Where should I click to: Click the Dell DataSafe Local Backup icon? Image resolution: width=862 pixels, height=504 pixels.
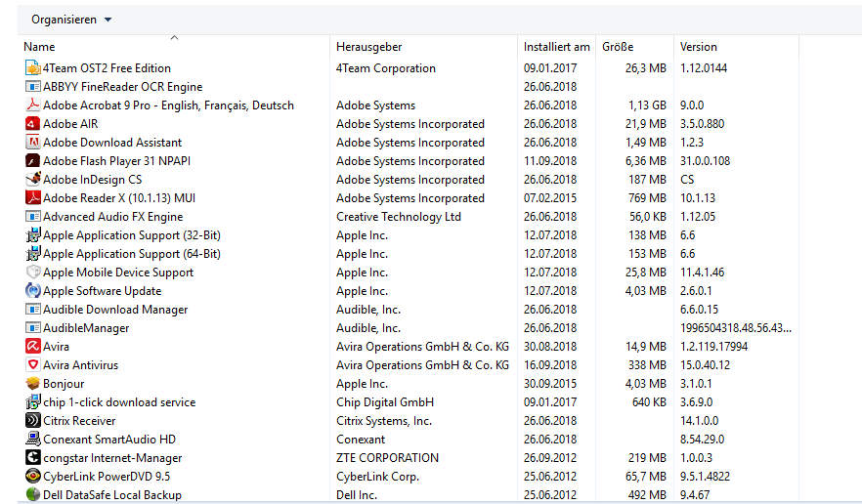33,494
